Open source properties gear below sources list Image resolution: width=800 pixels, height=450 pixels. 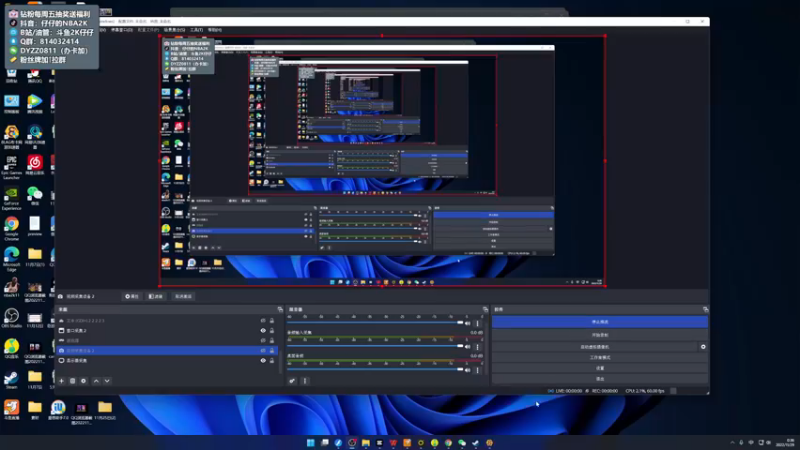click(84, 381)
